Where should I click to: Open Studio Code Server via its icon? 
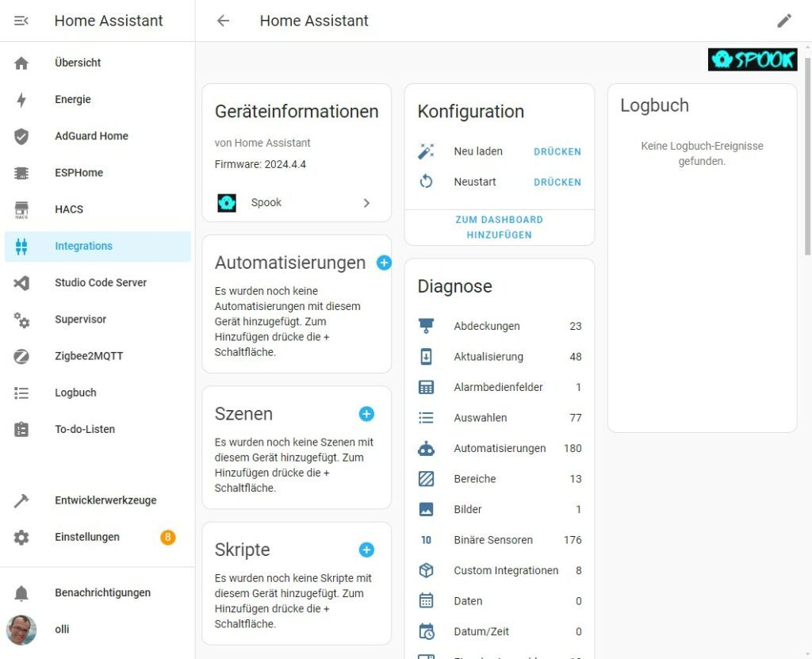click(21, 282)
